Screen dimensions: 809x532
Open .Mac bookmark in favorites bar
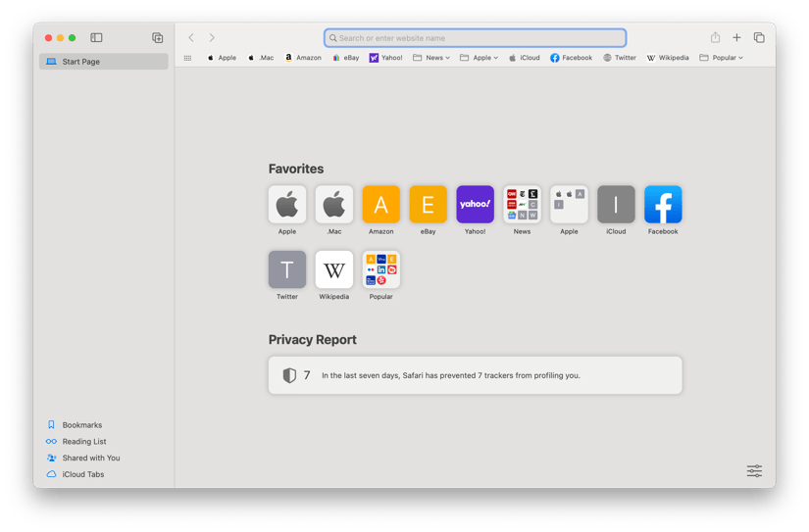261,58
